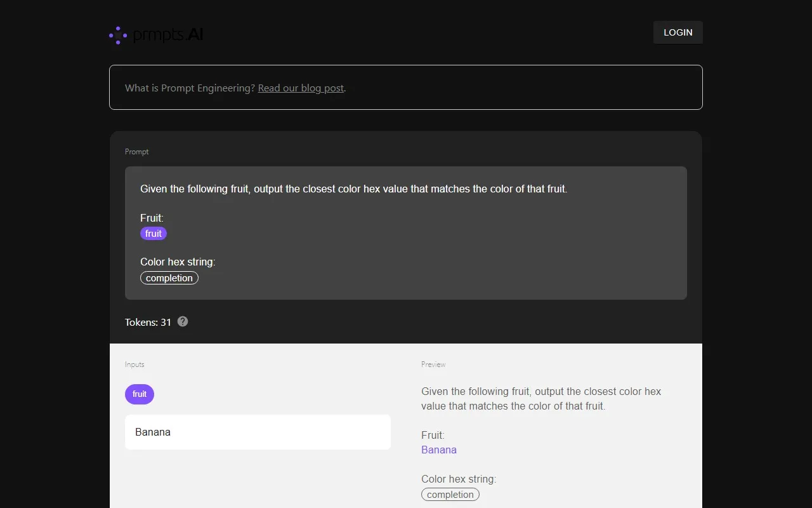Viewport: 812px width, 508px height.
Task: Click the Tokens help question mark icon
Action: pyautogui.click(x=183, y=321)
